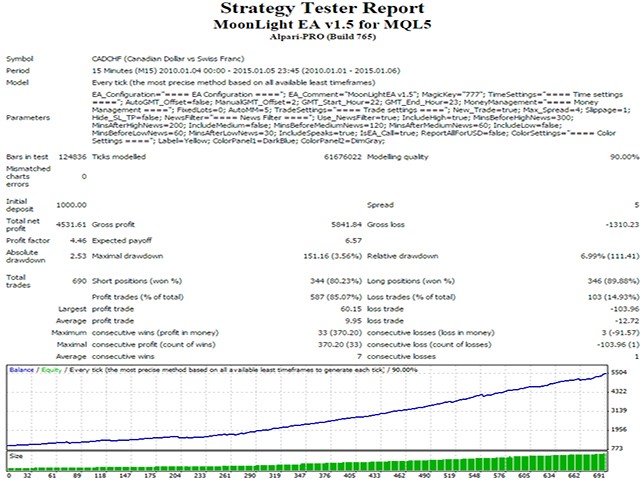
Task: Click the balance curve end near 5504
Action: click(x=605, y=374)
